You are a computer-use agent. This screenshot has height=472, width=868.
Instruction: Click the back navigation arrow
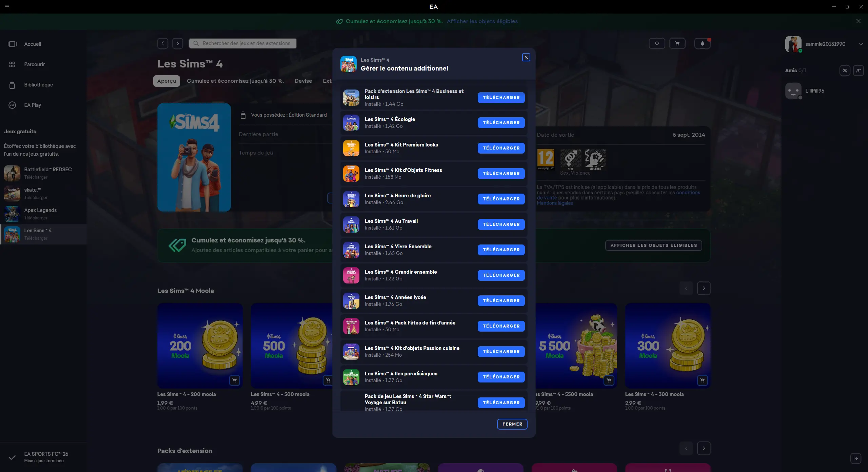coord(163,43)
